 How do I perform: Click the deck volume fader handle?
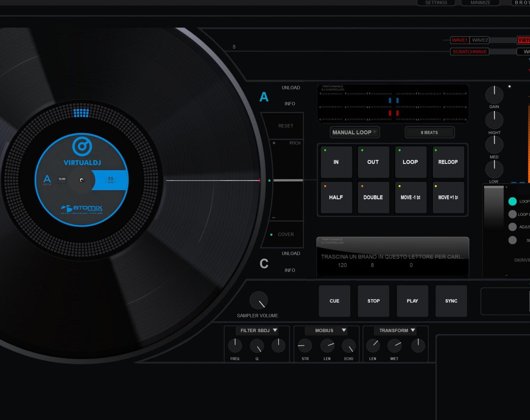pos(494,187)
